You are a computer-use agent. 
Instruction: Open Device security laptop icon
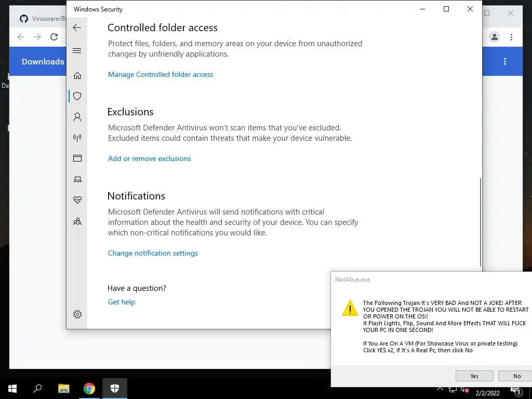(77, 179)
